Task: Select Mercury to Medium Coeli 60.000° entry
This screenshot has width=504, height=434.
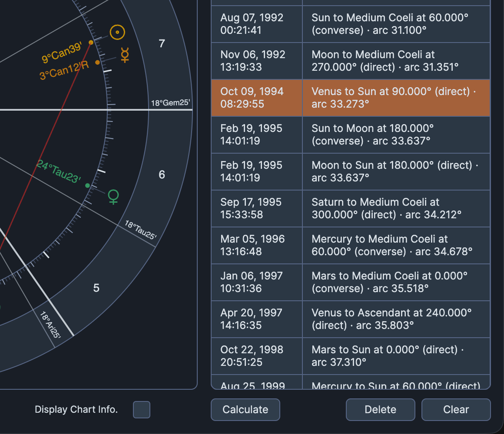Action: 396,246
